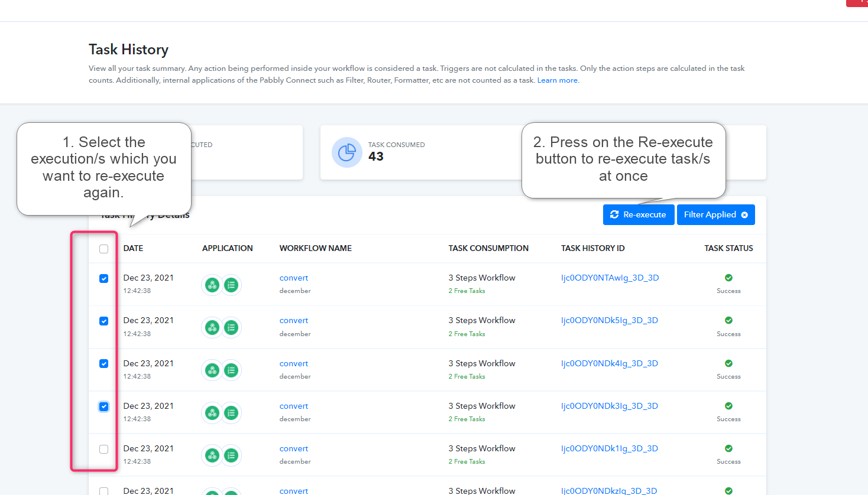Click '2 Free Tasks' in row Ijc0ODY0NTAwIg_3D_3D

(x=467, y=291)
